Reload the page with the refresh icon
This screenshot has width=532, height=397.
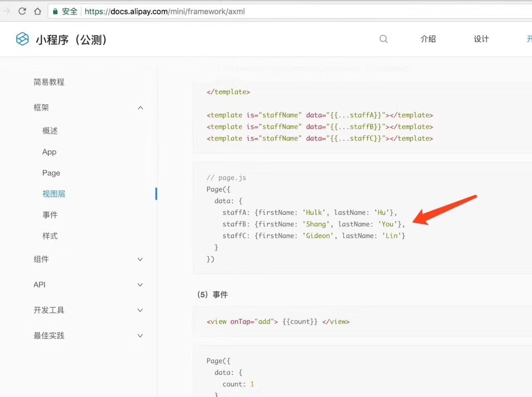(22, 11)
